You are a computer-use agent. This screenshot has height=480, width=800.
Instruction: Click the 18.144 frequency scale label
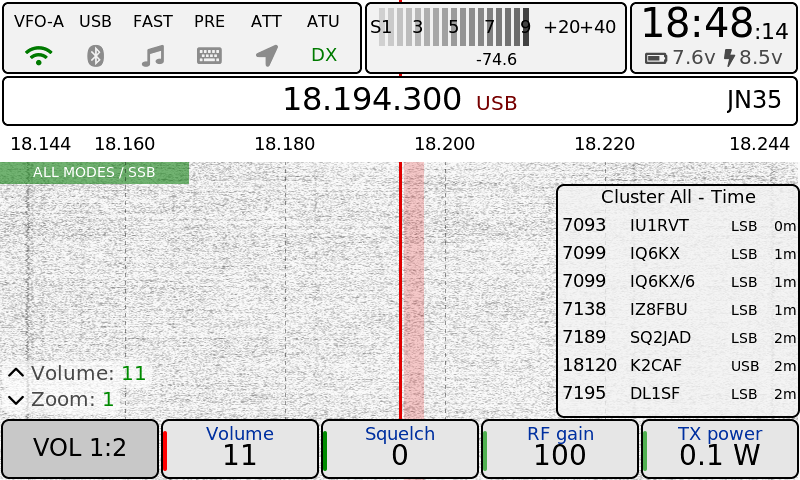coord(41,144)
